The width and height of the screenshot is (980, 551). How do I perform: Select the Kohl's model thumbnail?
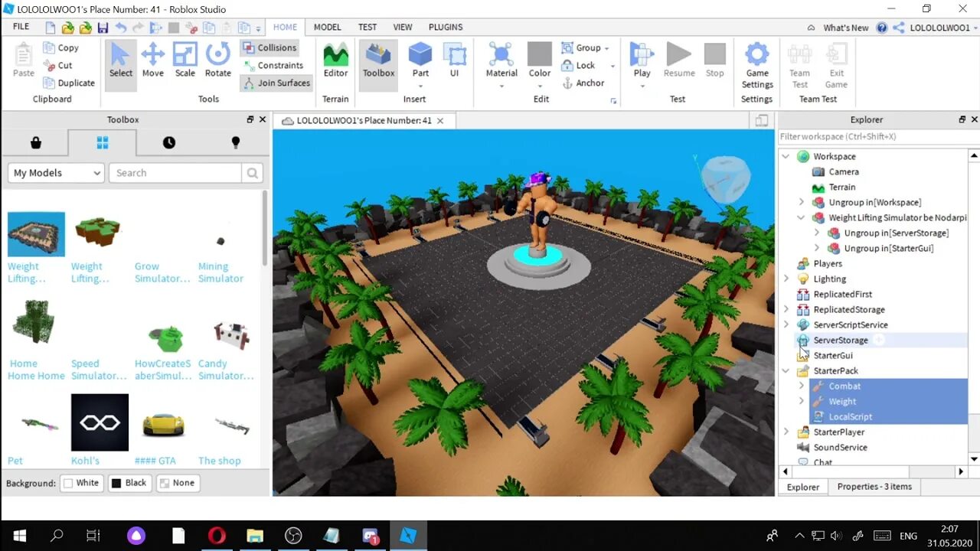pyautogui.click(x=100, y=422)
